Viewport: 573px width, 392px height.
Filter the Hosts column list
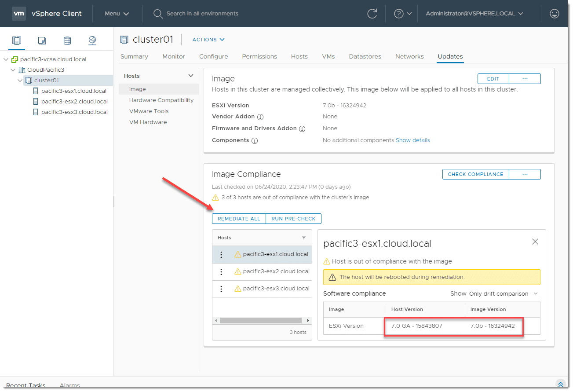[303, 238]
